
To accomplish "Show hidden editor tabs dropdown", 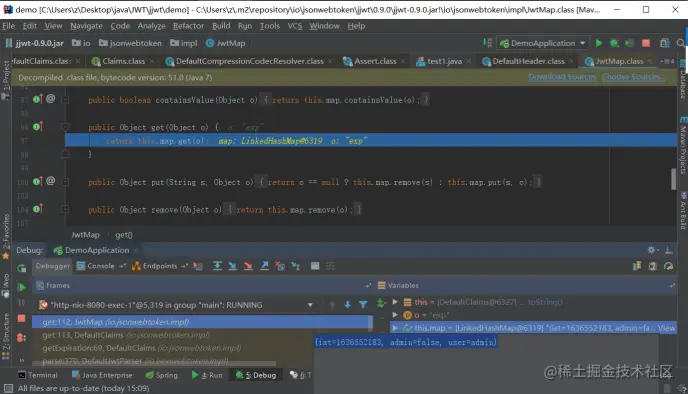I will [667, 61].
